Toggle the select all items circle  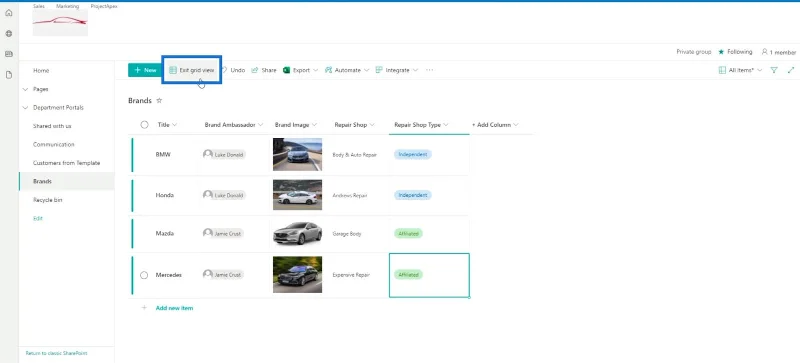[144, 125]
